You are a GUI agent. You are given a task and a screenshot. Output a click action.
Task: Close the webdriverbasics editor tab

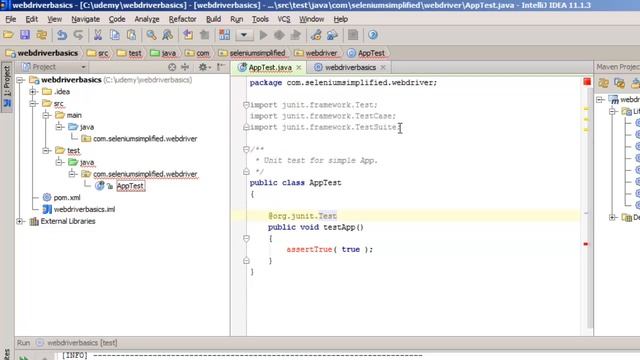(383, 67)
